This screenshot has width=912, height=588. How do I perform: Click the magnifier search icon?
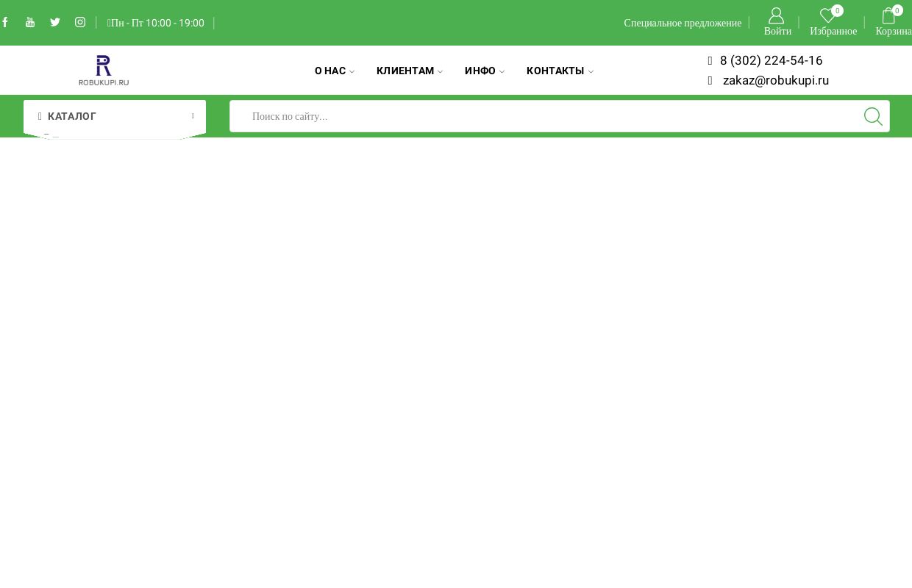[x=873, y=116]
